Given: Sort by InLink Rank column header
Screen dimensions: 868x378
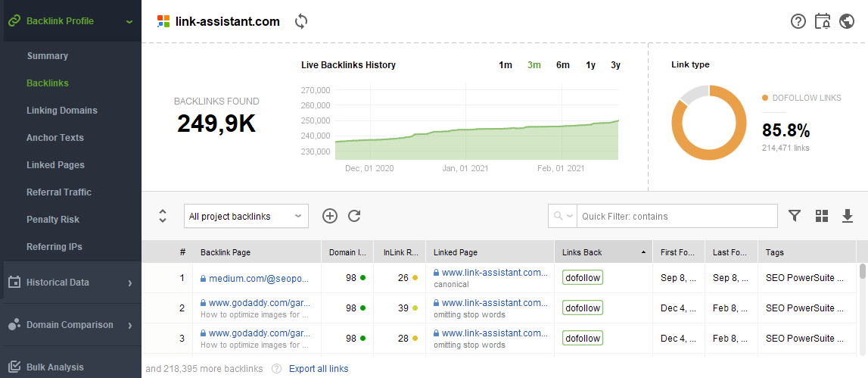Looking at the screenshot, I should tap(400, 252).
